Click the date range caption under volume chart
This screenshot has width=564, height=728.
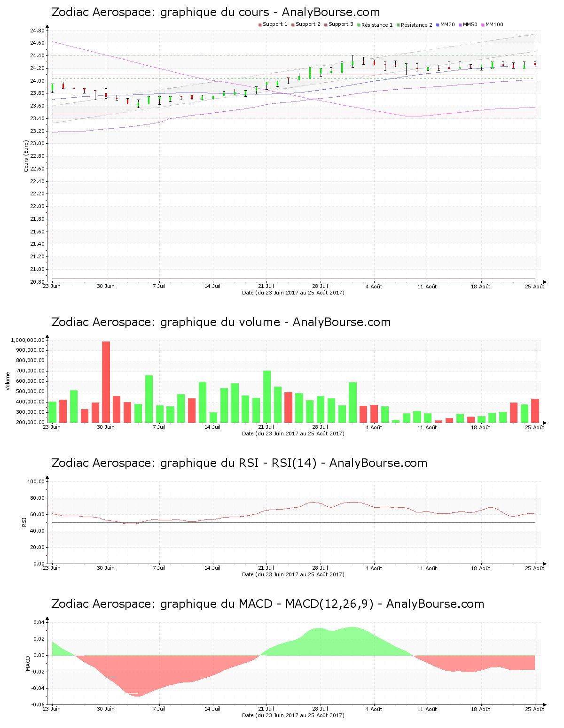pos(293,434)
